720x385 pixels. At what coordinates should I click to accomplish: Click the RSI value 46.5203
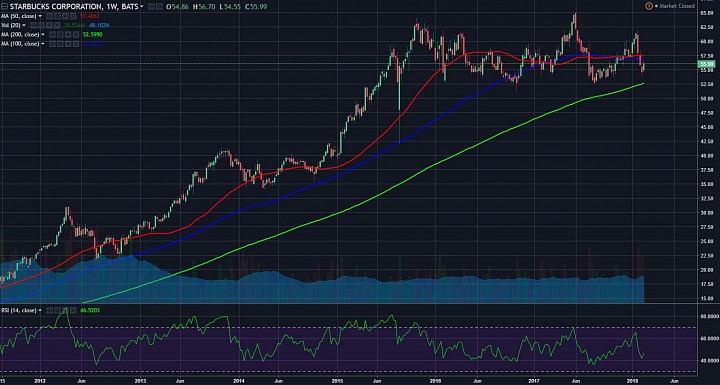[x=90, y=310]
